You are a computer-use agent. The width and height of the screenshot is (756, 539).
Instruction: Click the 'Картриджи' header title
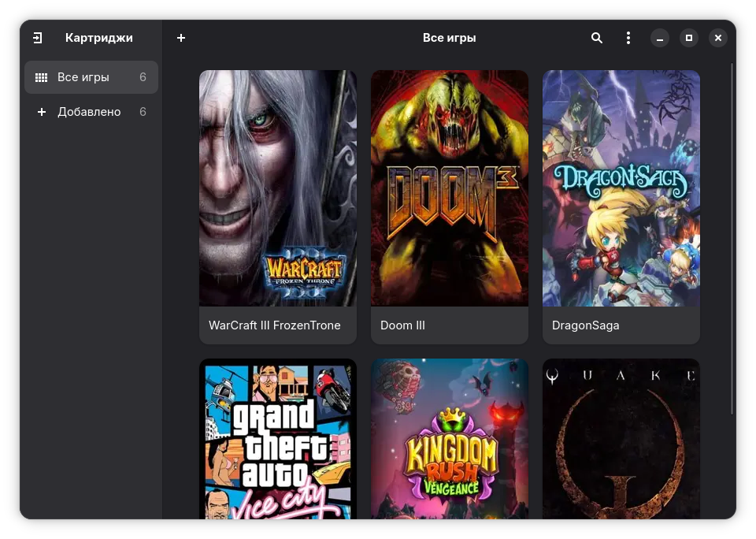[99, 38]
